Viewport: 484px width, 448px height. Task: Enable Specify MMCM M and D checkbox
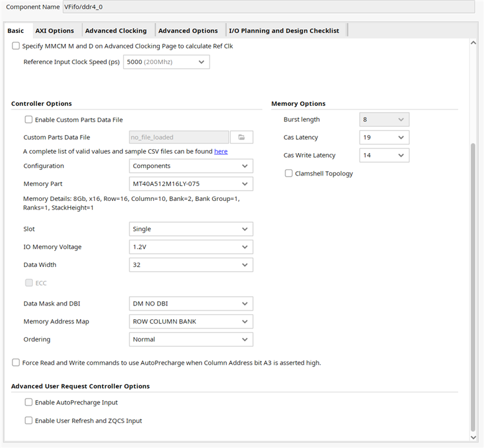pos(16,46)
